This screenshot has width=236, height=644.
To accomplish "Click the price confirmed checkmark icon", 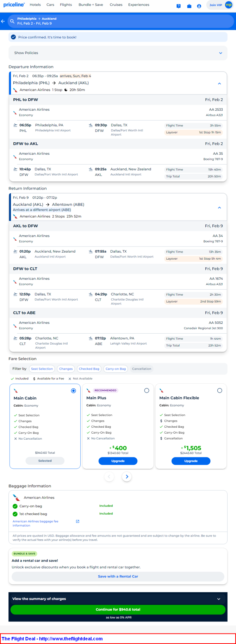I will tap(13, 37).
